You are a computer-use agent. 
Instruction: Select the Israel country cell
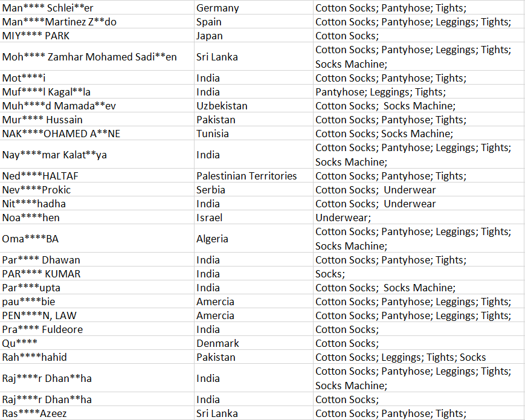(x=209, y=218)
